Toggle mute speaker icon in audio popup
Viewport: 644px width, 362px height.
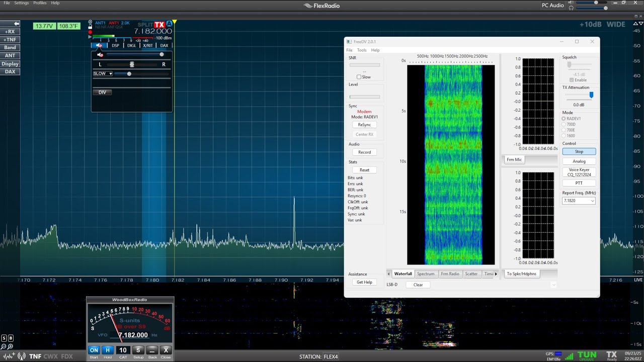coord(100,54)
